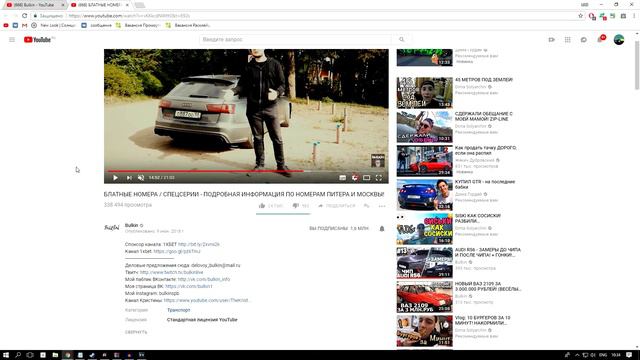Open 'КУПИЛ GTR' recommended thumbnail

tap(424, 195)
